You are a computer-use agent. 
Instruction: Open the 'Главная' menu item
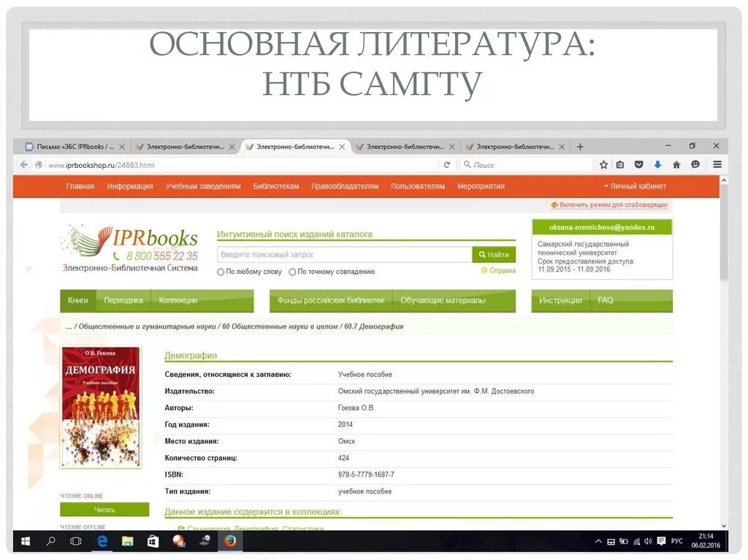click(80, 186)
